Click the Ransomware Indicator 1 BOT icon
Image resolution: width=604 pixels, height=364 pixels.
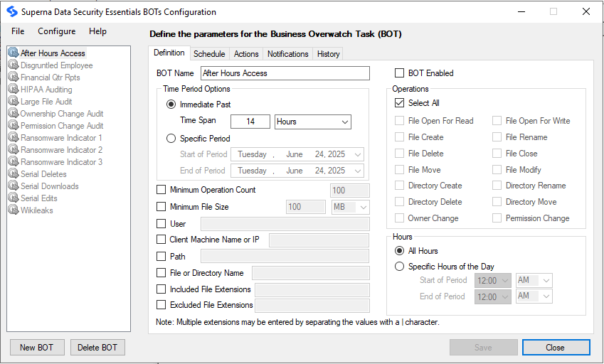coord(14,137)
